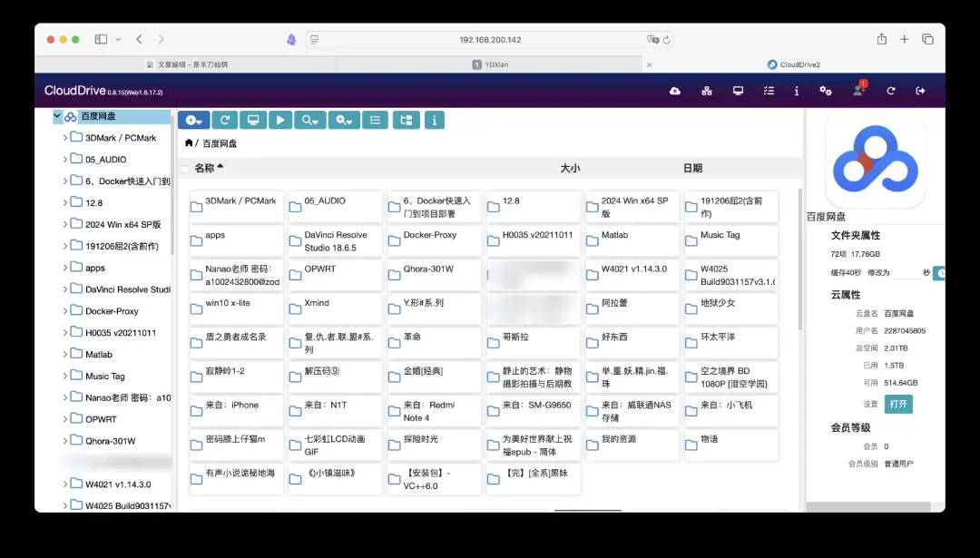This screenshot has width=980, height=558.
Task: Expand the 05_AUDIO folder in tree
Action: [65, 160]
